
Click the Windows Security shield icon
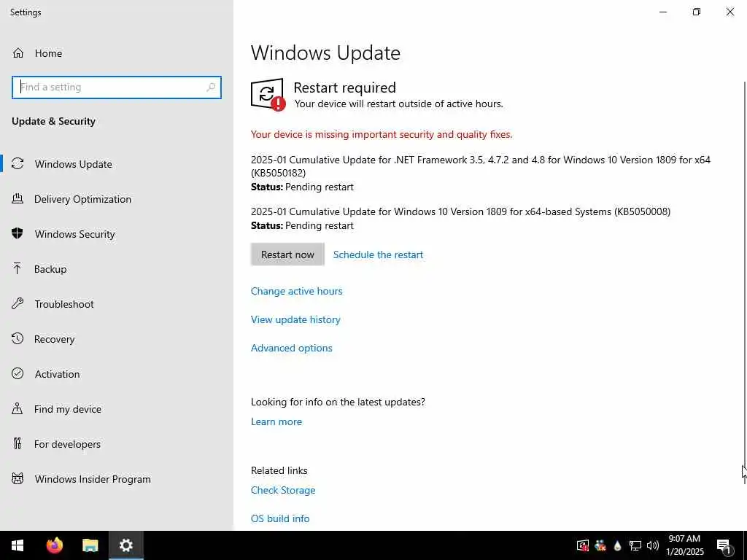click(18, 234)
